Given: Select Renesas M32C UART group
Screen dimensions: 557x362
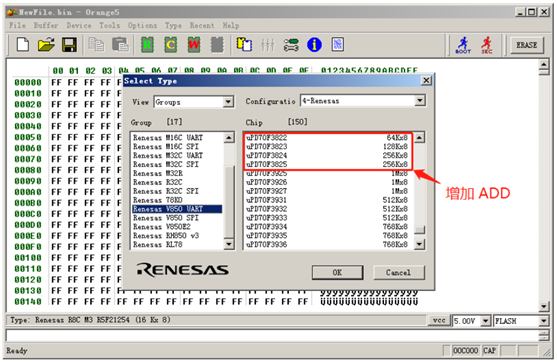Looking at the screenshot, I should (x=177, y=155).
